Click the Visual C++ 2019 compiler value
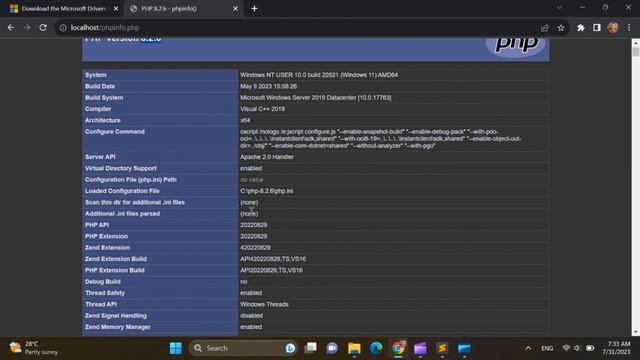The width and height of the screenshot is (640, 360). (262, 109)
